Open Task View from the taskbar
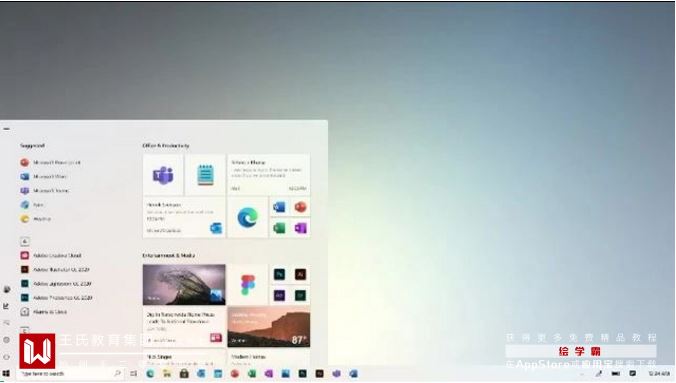The width and height of the screenshot is (676, 383). click(x=134, y=374)
